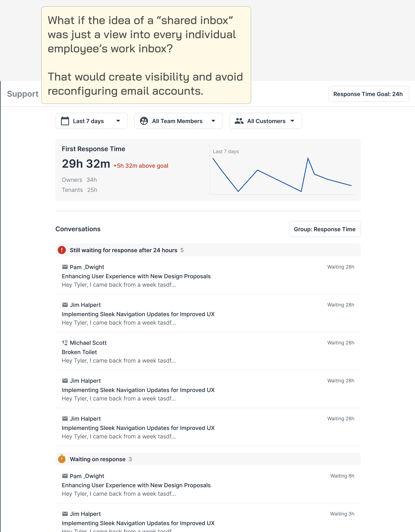Click the team members globe icon
The height and width of the screenshot is (532, 415).
point(144,121)
